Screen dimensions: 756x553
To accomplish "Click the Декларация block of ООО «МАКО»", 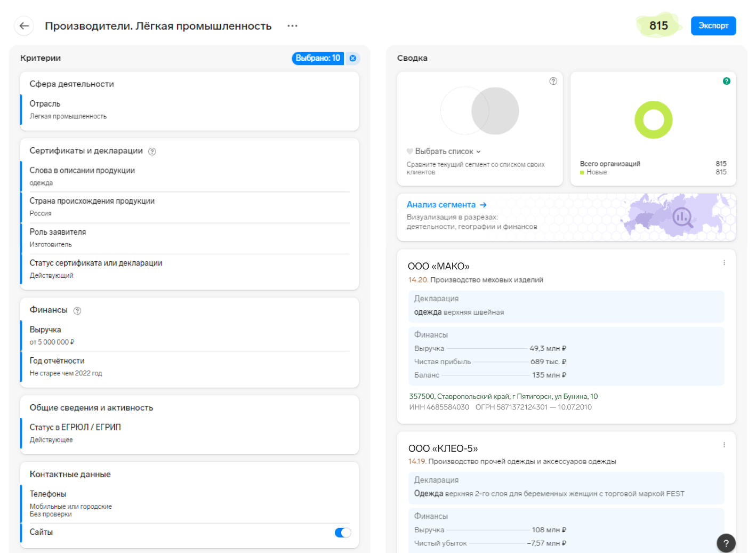I will (566, 306).
